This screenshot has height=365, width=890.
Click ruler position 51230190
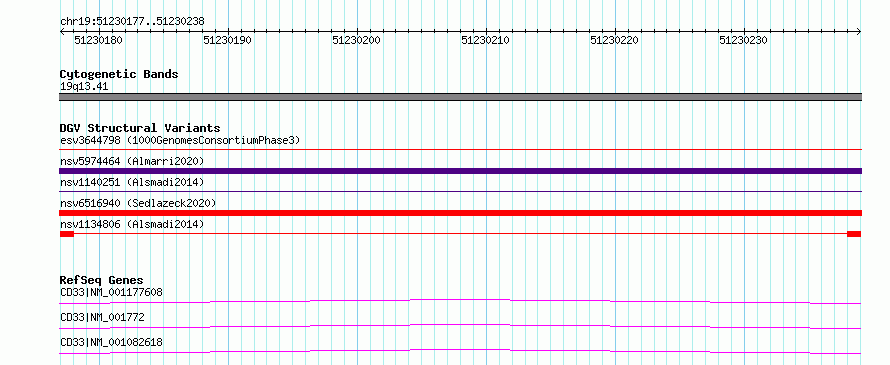pos(228,40)
